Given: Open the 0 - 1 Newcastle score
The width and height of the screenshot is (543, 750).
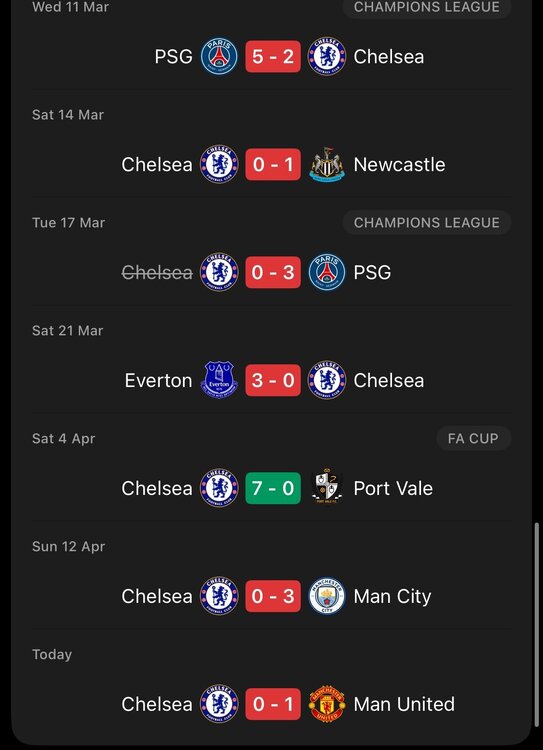Looking at the screenshot, I should click(x=273, y=165).
